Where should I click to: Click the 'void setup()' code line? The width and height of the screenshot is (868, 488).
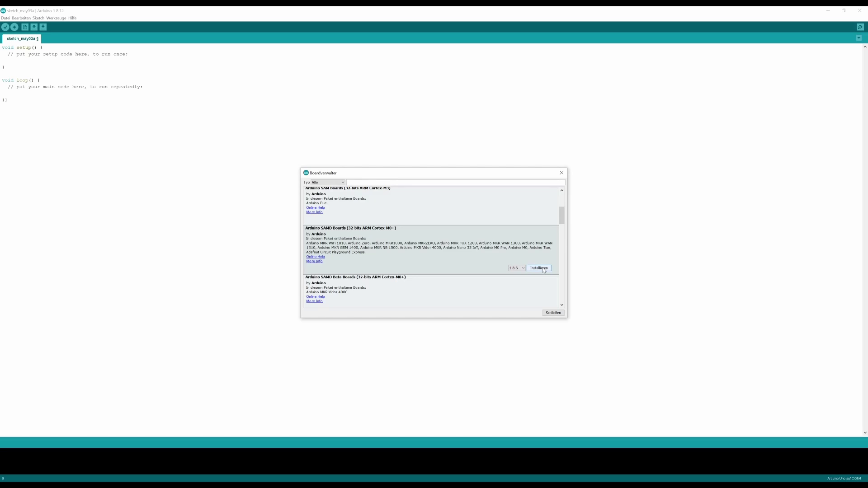22,47
